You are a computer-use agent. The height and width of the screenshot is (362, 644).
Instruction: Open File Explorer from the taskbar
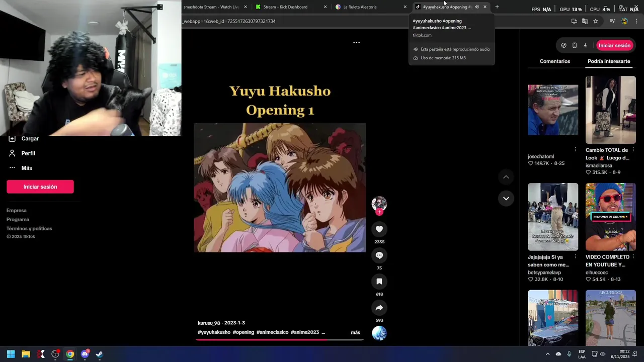point(26,354)
